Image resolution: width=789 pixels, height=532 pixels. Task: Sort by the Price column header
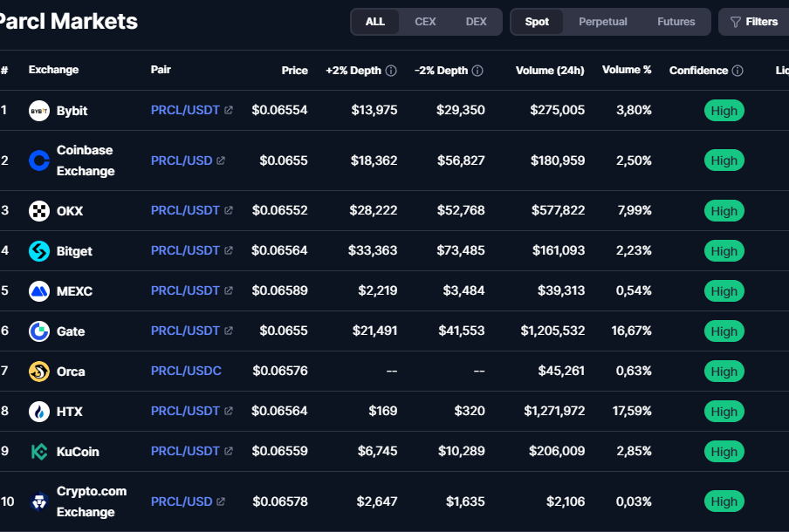pyautogui.click(x=295, y=71)
